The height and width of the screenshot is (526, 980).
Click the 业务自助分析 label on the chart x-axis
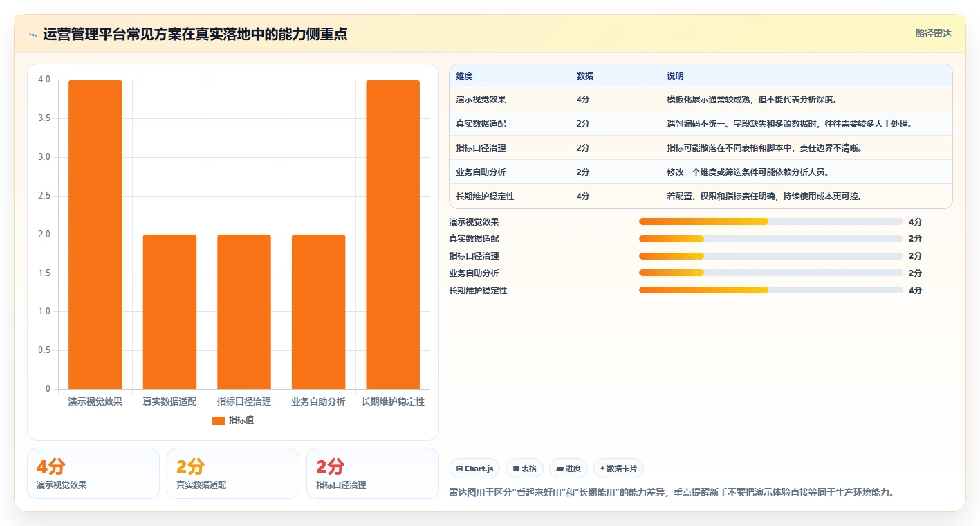point(318,401)
